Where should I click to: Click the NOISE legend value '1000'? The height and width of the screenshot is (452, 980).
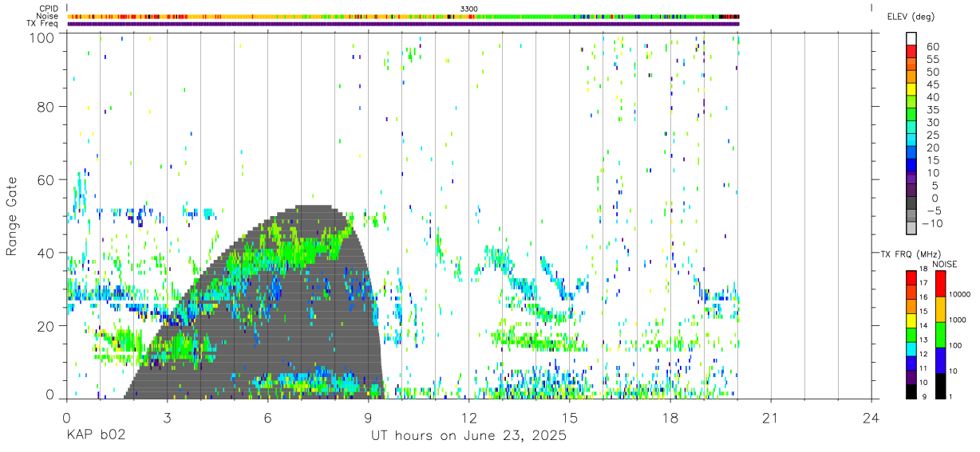[957, 320]
